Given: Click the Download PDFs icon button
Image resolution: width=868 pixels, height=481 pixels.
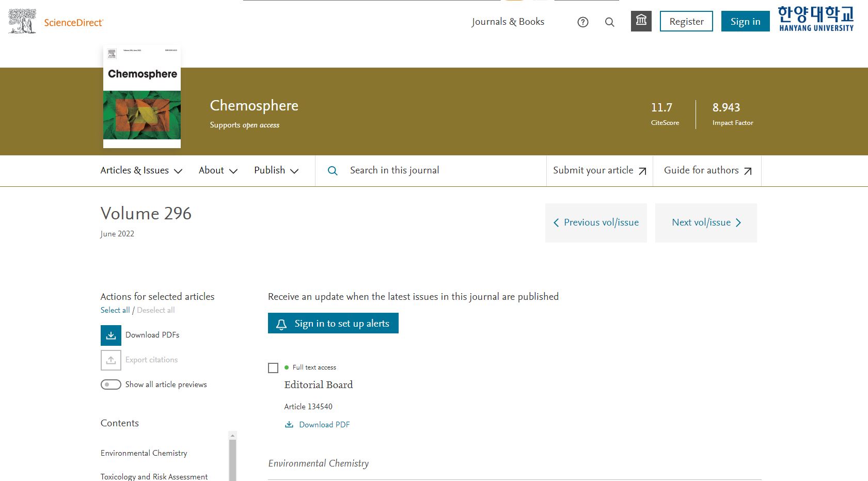Looking at the screenshot, I should point(111,335).
